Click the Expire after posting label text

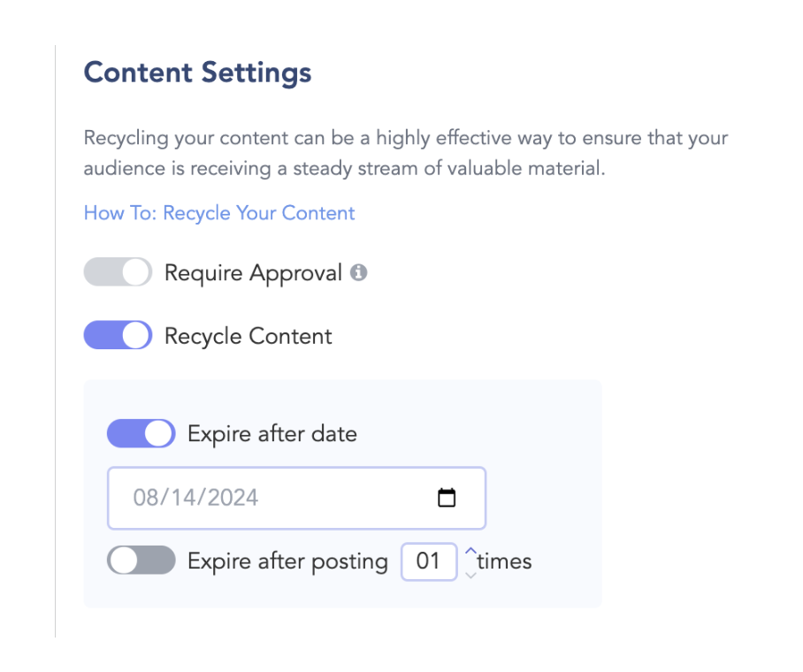point(287,561)
